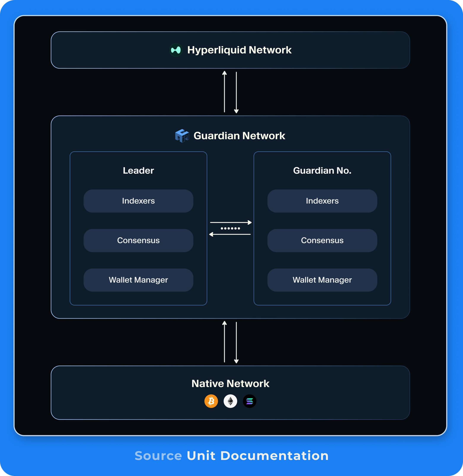Click the right-pointing arrow between Leader and Guardian
The height and width of the screenshot is (476, 463).
230,222
